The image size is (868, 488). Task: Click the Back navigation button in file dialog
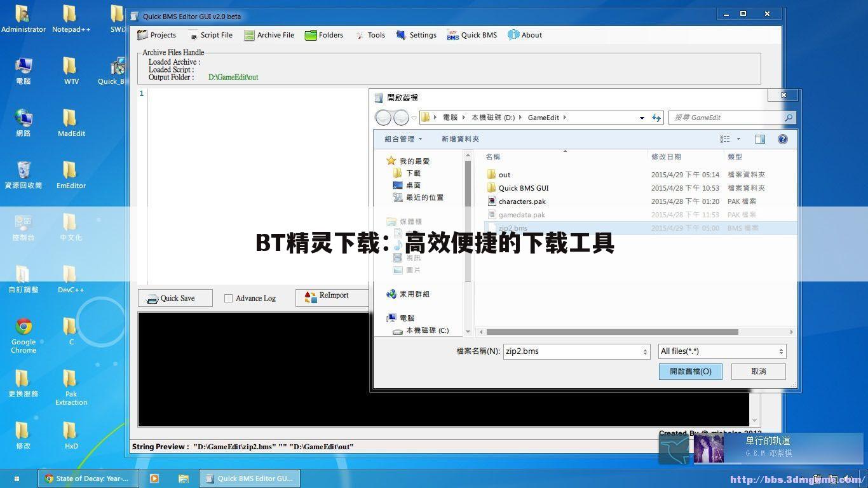pyautogui.click(x=384, y=118)
